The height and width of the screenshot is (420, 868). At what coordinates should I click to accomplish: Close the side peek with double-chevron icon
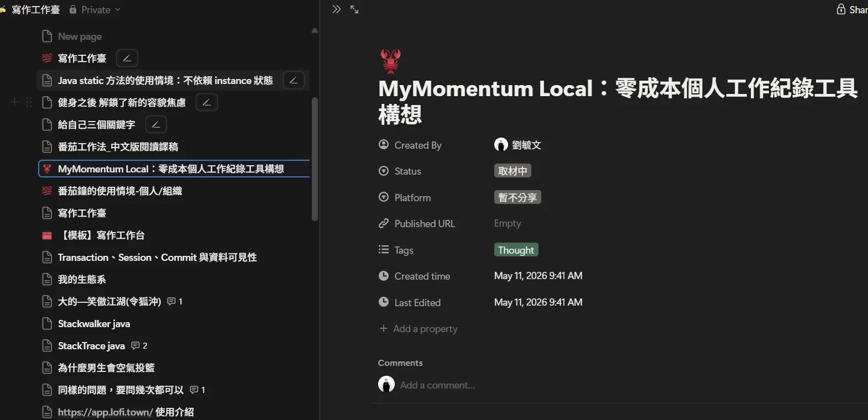[336, 9]
